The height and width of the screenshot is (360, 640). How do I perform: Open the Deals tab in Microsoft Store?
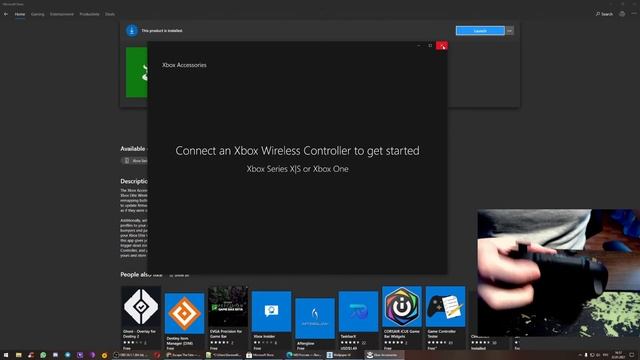click(110, 14)
